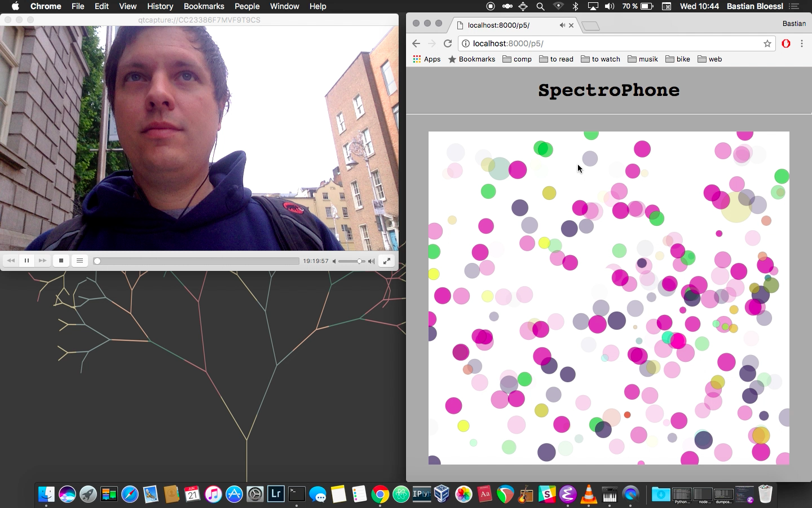
Task: Select the localhost:8000/p5/ tab
Action: click(502, 25)
